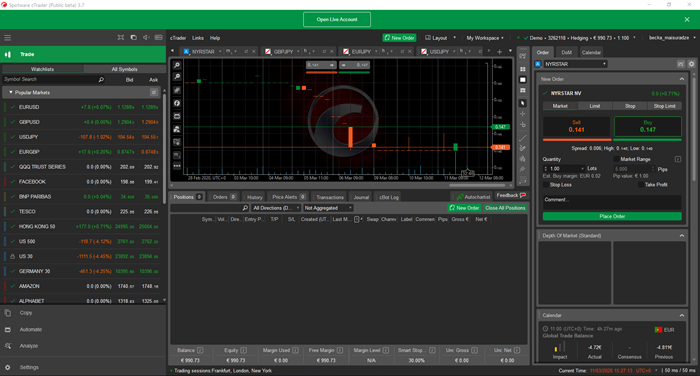Open the three-dots more options chart icon
This screenshot has width=700, height=376.
[x=177, y=166]
